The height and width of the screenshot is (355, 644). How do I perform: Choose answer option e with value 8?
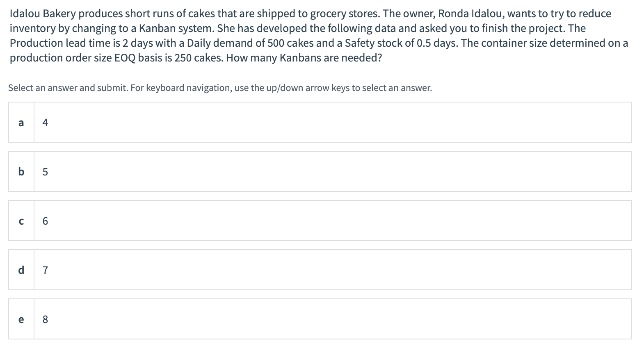coord(332,319)
